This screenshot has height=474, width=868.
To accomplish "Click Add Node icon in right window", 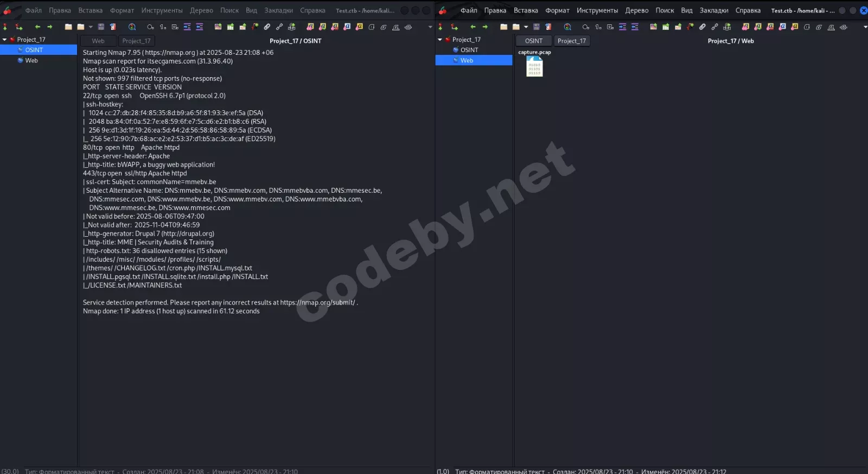I will 441,27.
